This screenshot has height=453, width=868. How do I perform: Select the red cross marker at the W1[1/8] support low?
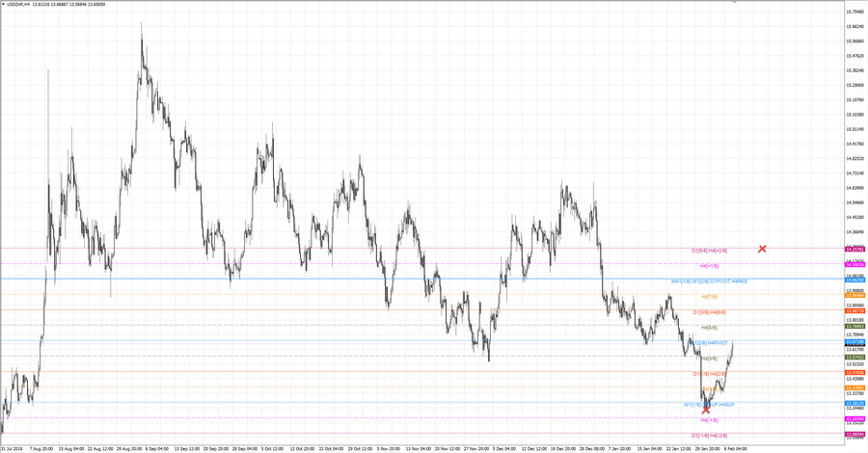(x=706, y=410)
